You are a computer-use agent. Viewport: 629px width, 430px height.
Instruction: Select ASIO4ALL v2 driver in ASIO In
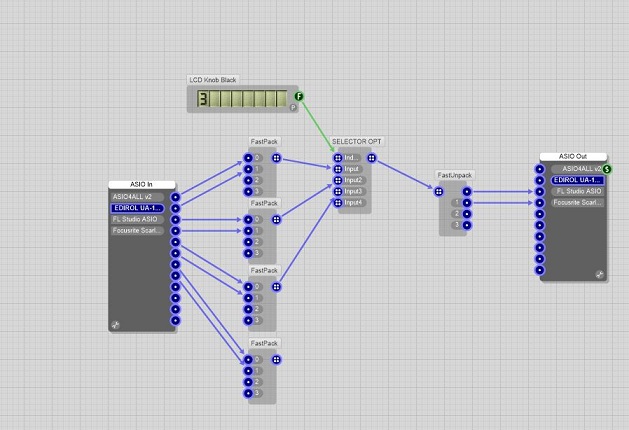tap(136, 197)
